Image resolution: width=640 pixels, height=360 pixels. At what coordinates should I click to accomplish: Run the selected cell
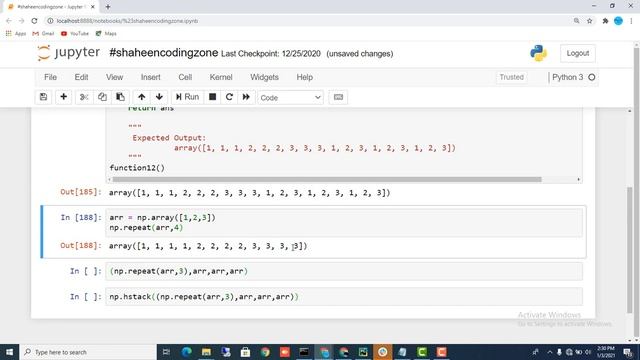187,97
